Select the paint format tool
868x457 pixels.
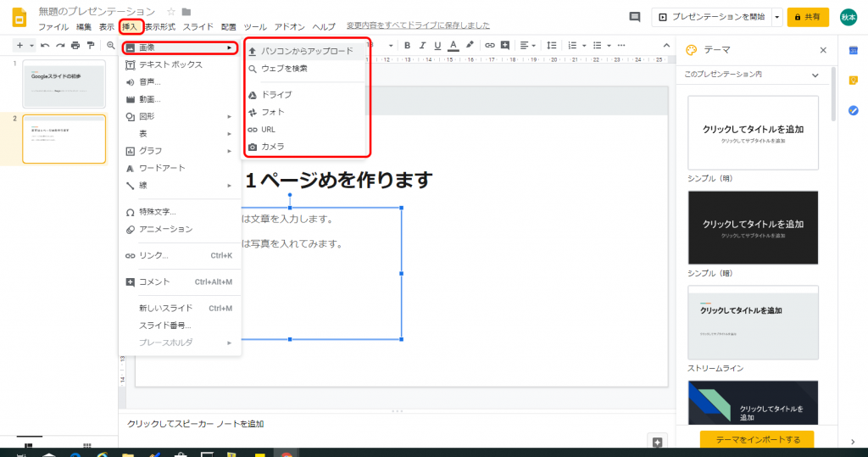pyautogui.click(x=91, y=46)
